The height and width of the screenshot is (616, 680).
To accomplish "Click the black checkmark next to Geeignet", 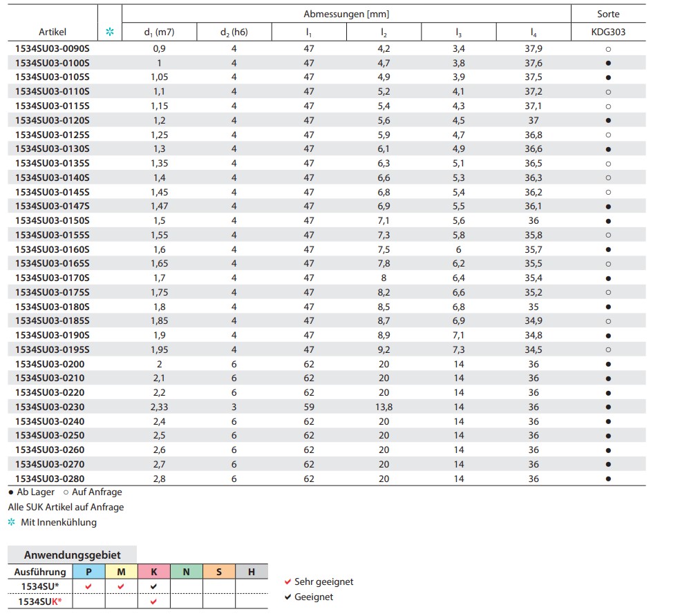I will click(x=287, y=597).
